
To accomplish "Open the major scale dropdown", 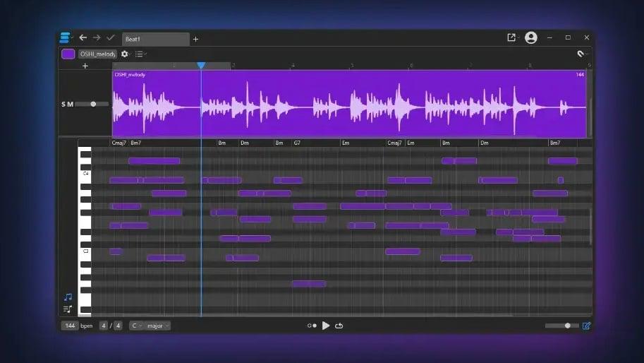I will point(158,326).
